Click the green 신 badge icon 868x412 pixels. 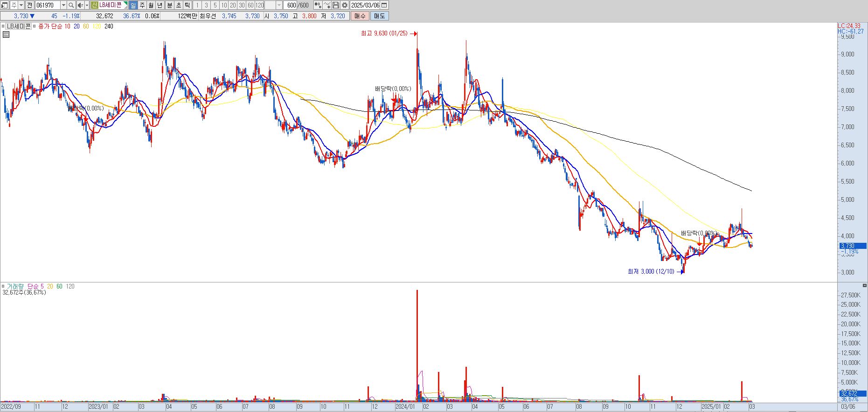click(x=94, y=5)
